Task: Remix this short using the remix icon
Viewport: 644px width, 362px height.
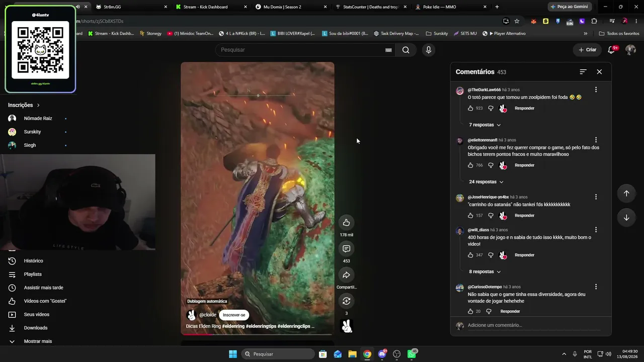Action: [346, 301]
